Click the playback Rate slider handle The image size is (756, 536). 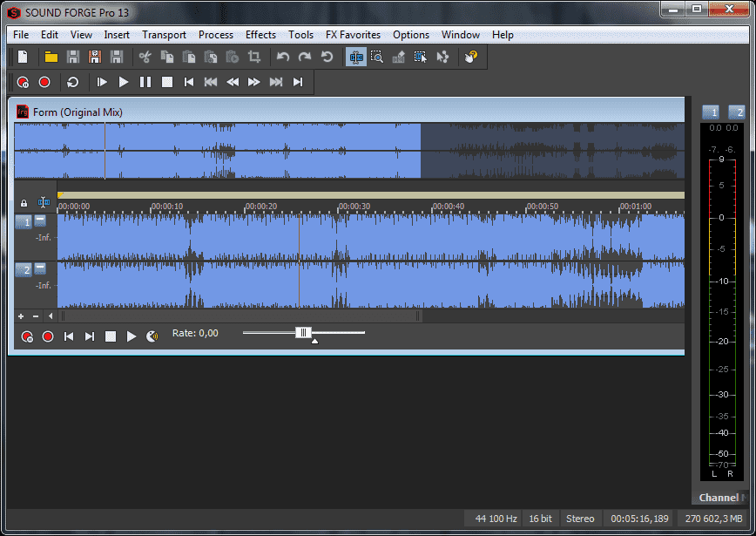coord(303,332)
